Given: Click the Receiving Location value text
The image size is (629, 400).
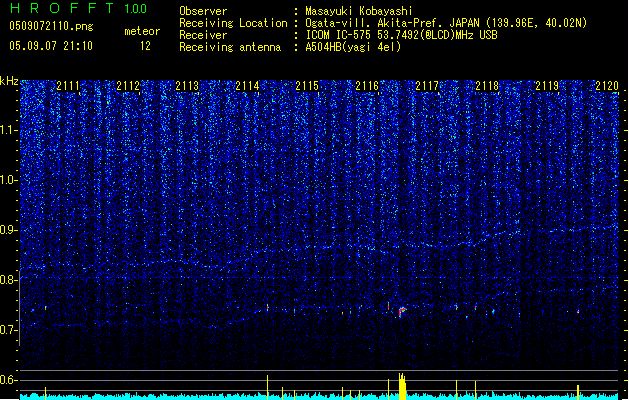Looking at the screenshot, I should [x=447, y=23].
